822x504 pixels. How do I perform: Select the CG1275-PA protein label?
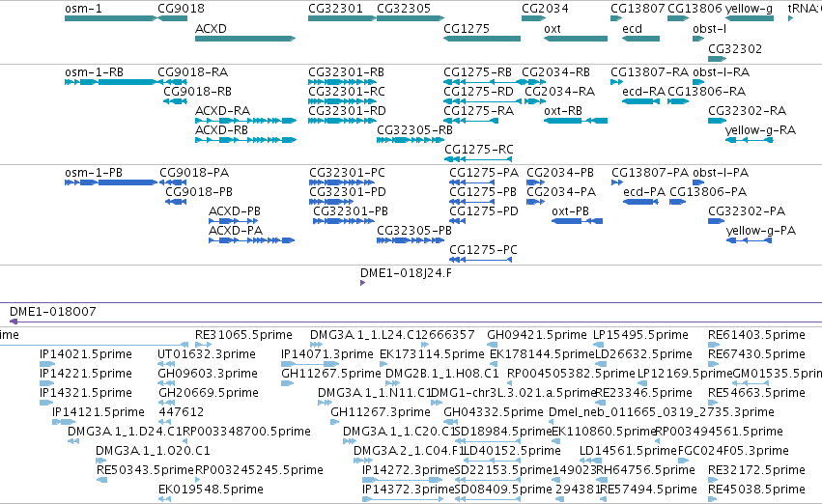coord(484,173)
